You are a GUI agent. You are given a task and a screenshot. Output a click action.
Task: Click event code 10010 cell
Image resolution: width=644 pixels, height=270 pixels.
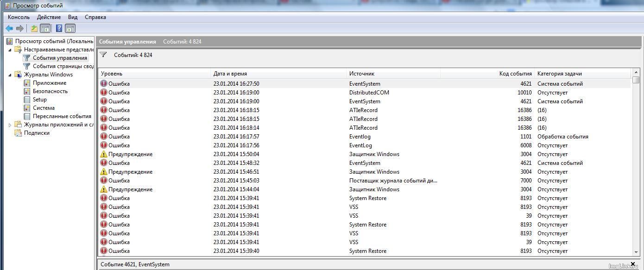[524, 93]
